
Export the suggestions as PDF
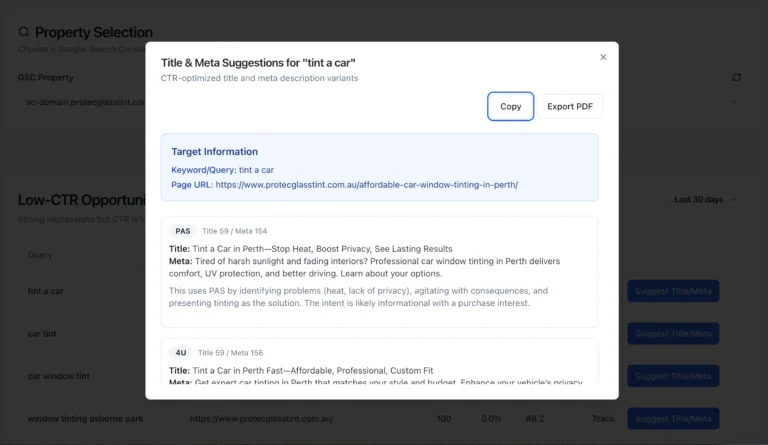tap(570, 107)
